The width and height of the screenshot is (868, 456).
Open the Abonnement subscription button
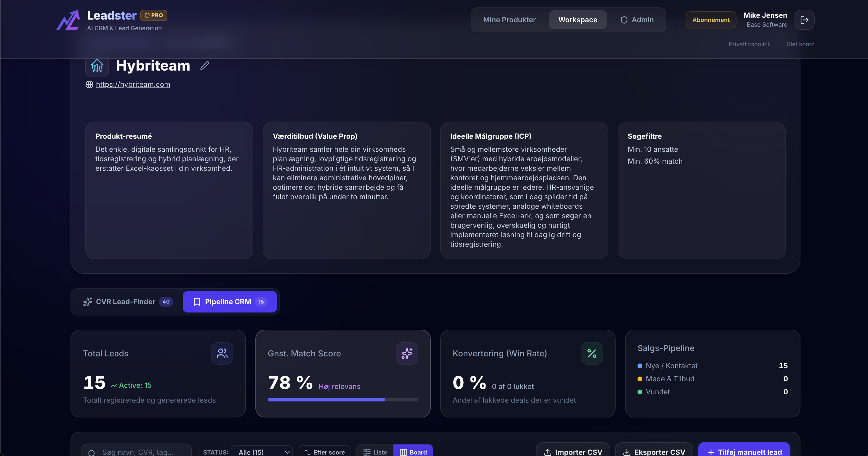(x=711, y=20)
